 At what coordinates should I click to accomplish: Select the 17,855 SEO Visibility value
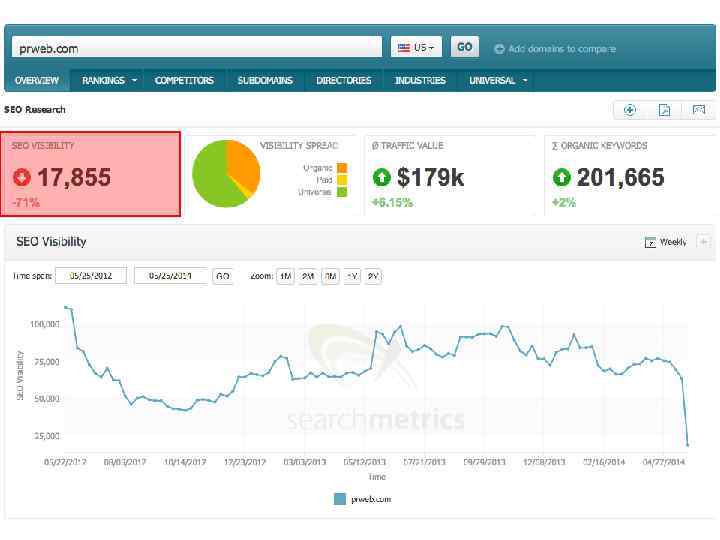pyautogui.click(x=74, y=177)
